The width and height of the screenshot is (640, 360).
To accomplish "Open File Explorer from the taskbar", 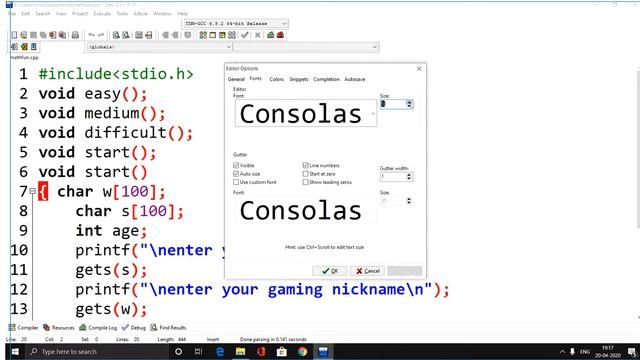I will (x=240, y=351).
